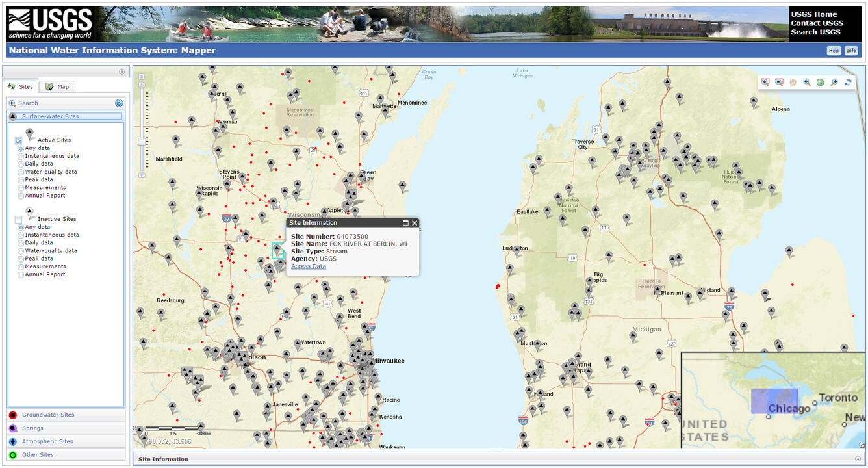The width and height of the screenshot is (868, 468).
Task: Click the globe full-extent icon
Action: coord(820,82)
